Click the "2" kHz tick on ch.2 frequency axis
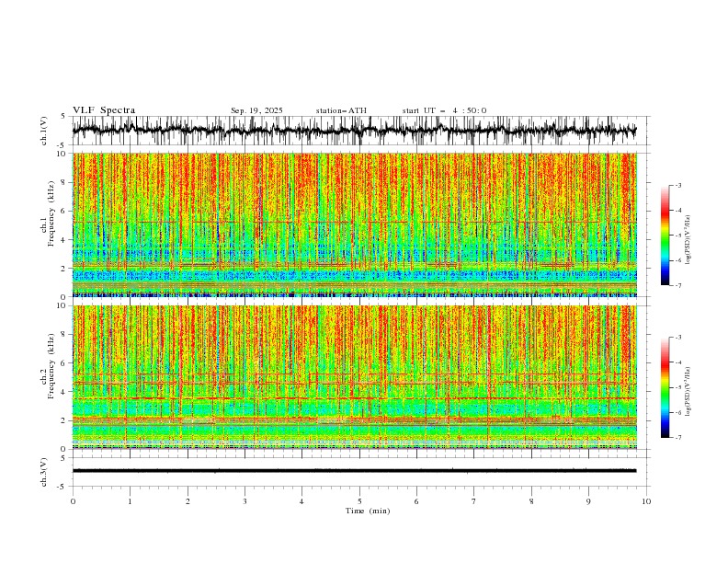The image size is (728, 563). [64, 420]
